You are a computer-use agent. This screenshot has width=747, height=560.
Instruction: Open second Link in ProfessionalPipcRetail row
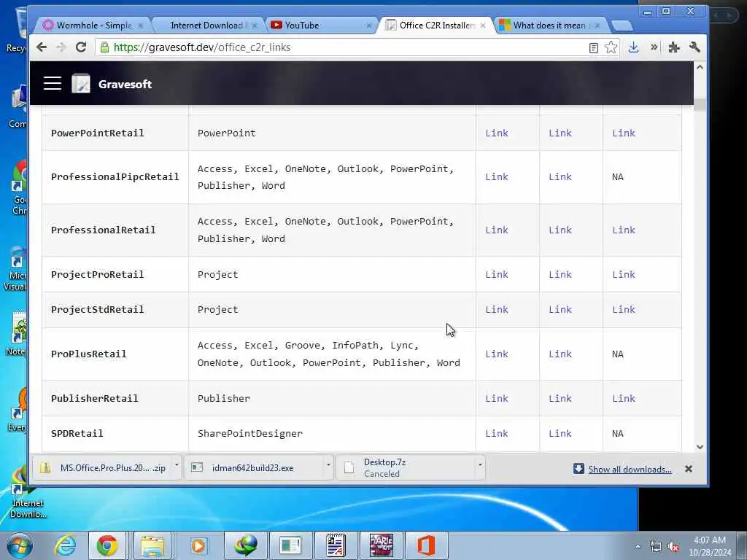560,177
